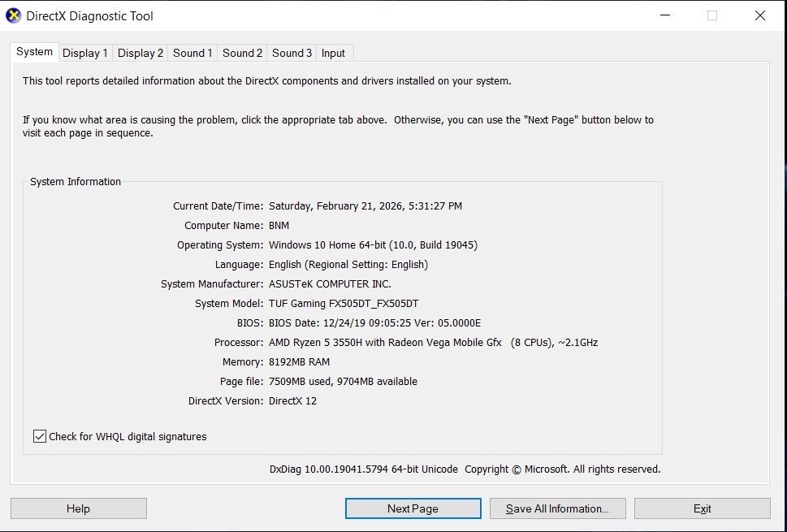Click the 'DirectX 12' version value

point(292,401)
